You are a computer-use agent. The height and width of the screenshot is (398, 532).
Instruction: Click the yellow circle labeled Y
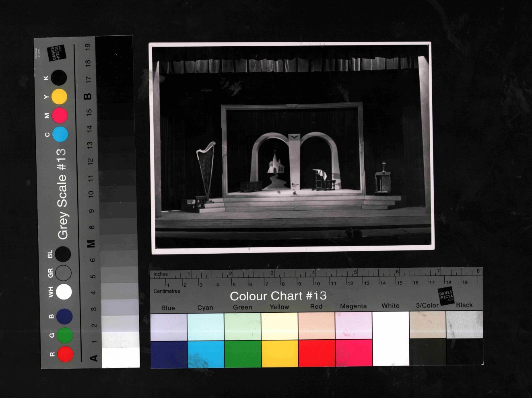pos(59,97)
